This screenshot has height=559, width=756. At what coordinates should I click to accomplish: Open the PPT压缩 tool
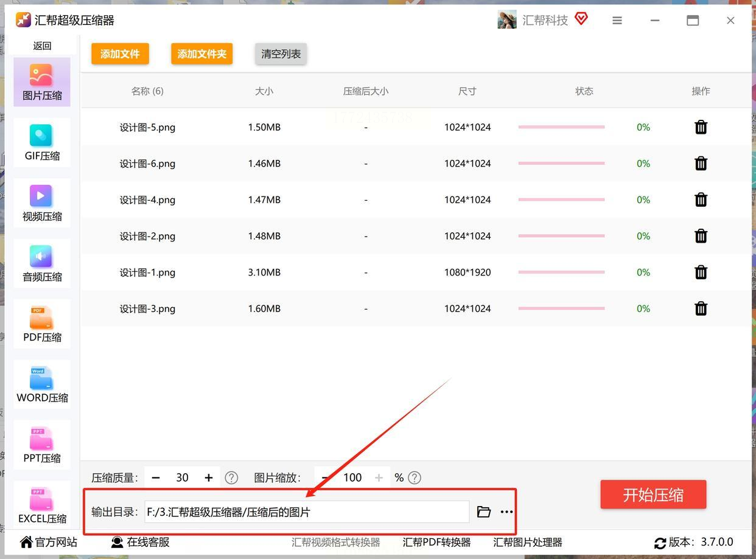pos(42,444)
